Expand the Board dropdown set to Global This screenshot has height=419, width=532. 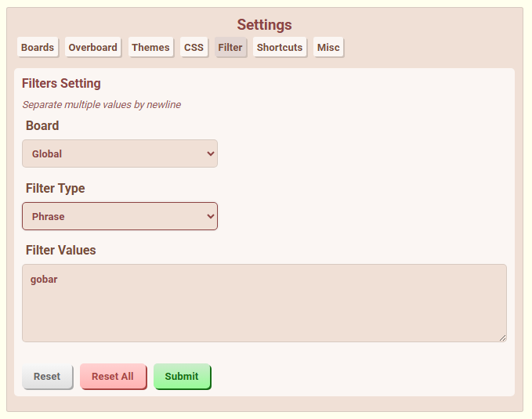coord(120,154)
